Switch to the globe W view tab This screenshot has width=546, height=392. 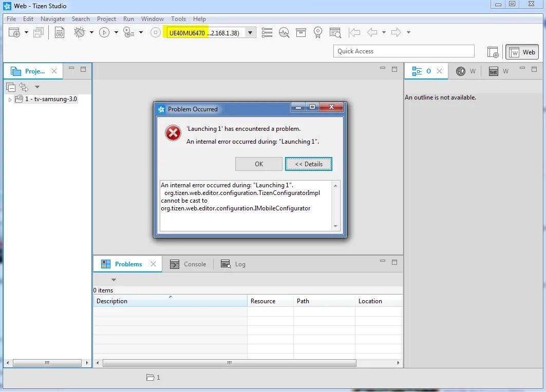[x=466, y=71]
